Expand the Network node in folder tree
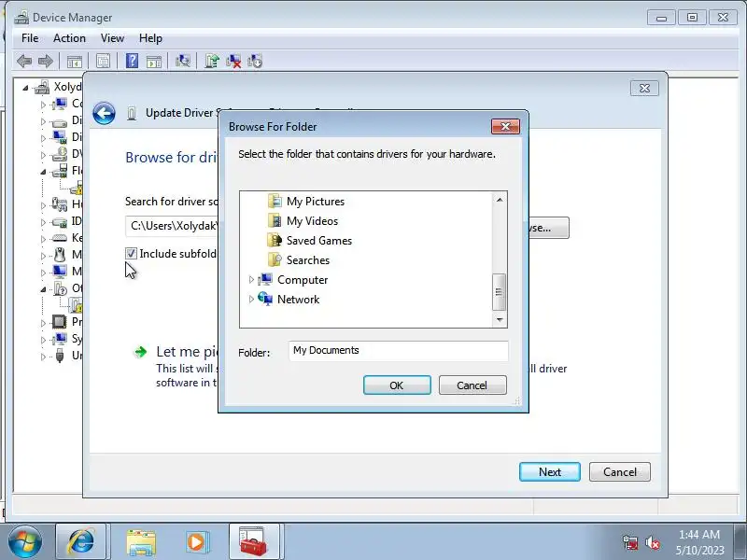This screenshot has height=560, width=747. point(251,300)
